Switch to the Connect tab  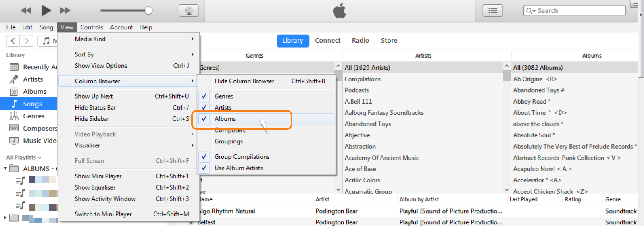327,41
